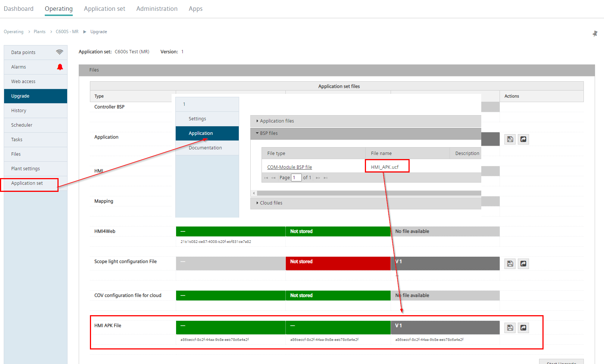Click save icon for Scope light configuration File
Viewport: 604px width, 364px height.
click(x=510, y=264)
